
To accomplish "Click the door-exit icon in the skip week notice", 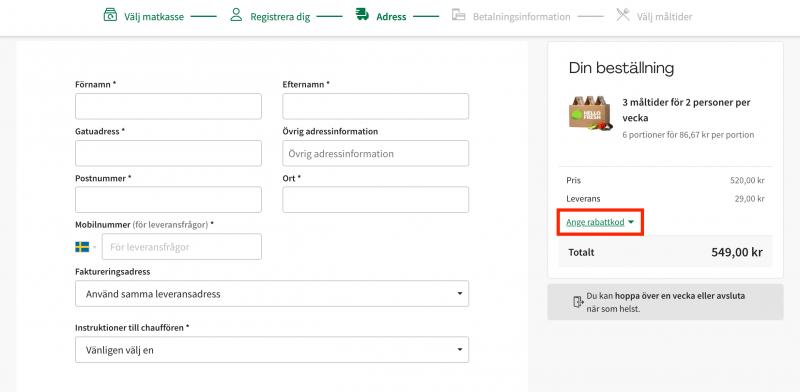I will tap(578, 302).
